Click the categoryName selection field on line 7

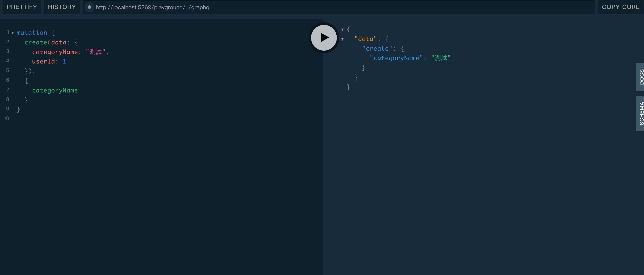point(55,90)
